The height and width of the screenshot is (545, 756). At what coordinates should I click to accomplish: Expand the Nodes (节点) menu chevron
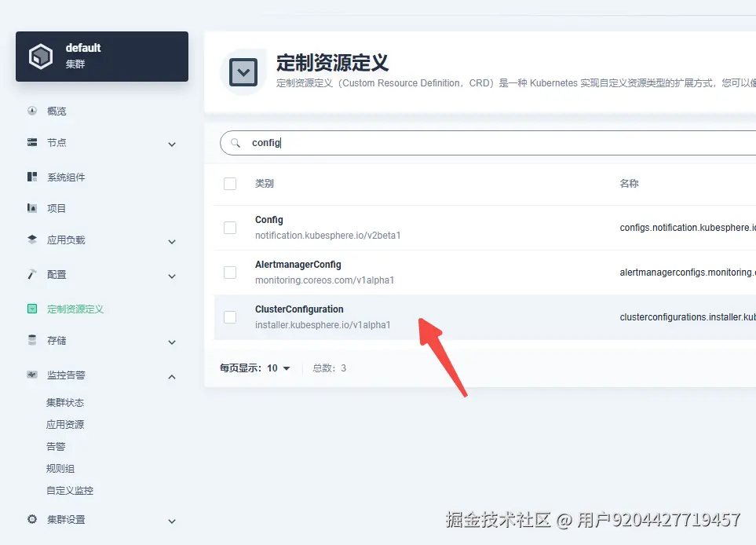[x=172, y=144]
